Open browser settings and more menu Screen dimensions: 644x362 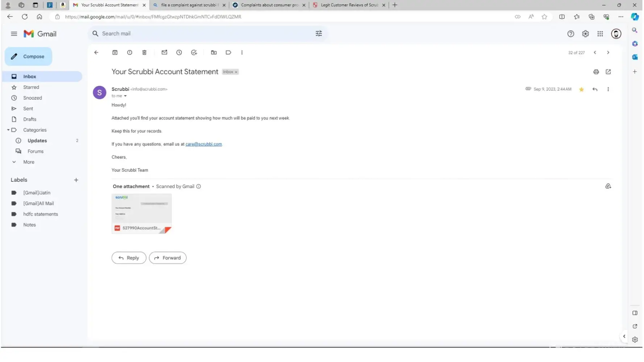(x=621, y=17)
